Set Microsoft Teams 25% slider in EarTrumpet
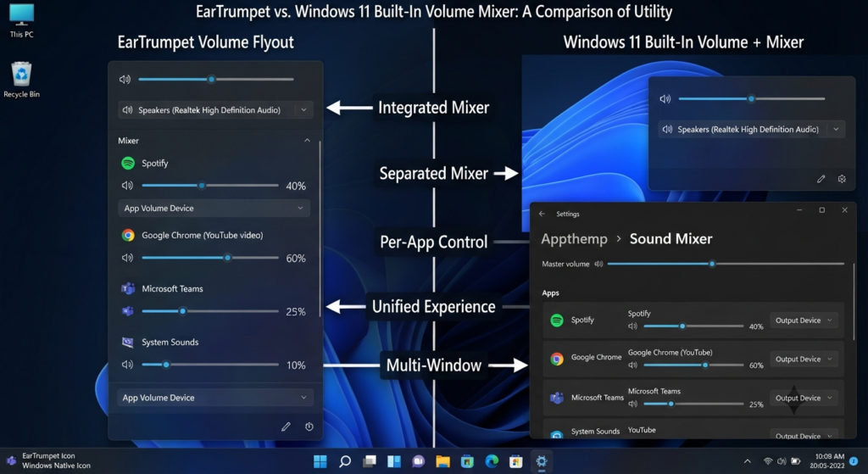The width and height of the screenshot is (868, 474). [210, 311]
